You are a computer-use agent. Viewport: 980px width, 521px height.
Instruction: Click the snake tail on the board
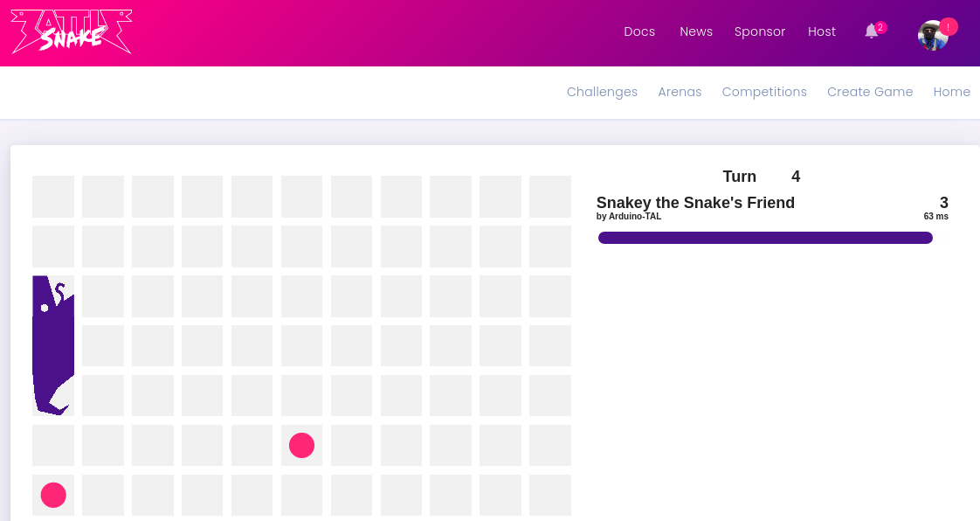(53, 395)
